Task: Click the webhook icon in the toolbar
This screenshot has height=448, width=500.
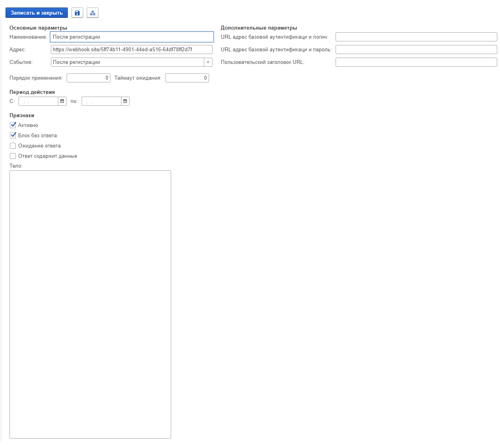Action: pos(93,13)
